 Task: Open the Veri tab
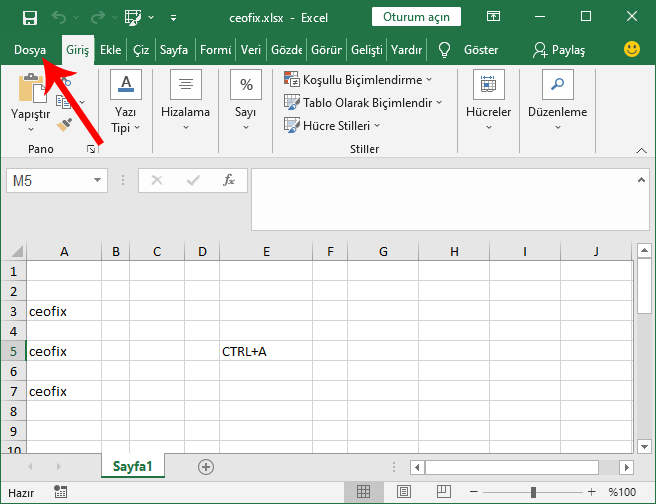[251, 50]
